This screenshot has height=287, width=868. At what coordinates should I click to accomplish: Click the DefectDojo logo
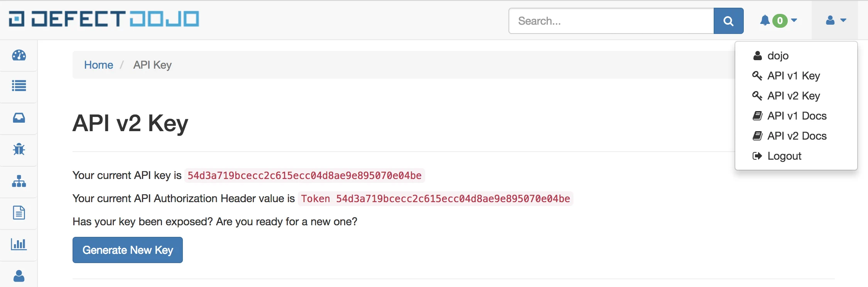coord(104,19)
